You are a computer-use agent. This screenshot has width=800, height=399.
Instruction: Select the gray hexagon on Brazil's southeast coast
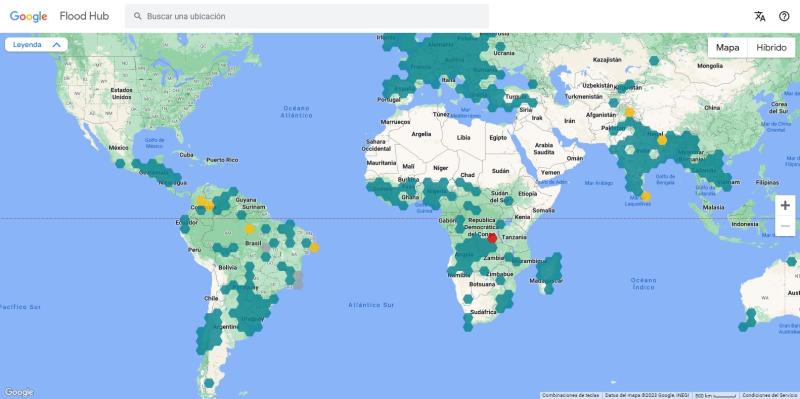[298, 280]
